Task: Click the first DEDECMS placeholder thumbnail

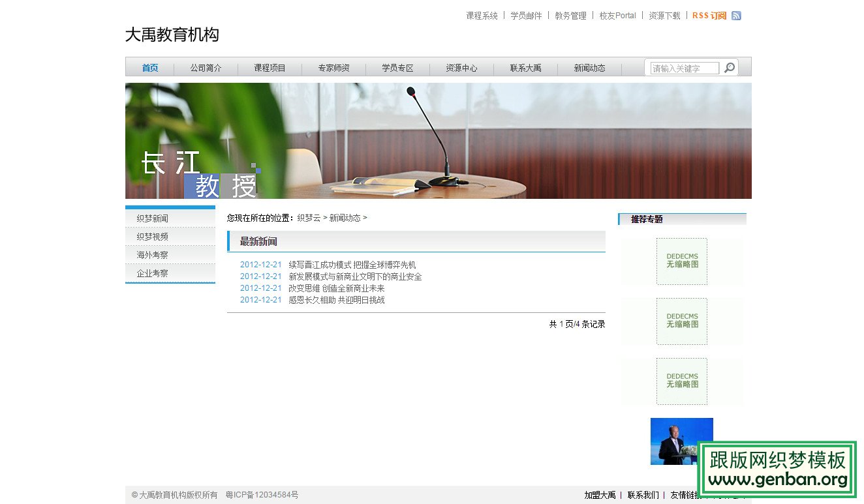Action: pos(681,261)
